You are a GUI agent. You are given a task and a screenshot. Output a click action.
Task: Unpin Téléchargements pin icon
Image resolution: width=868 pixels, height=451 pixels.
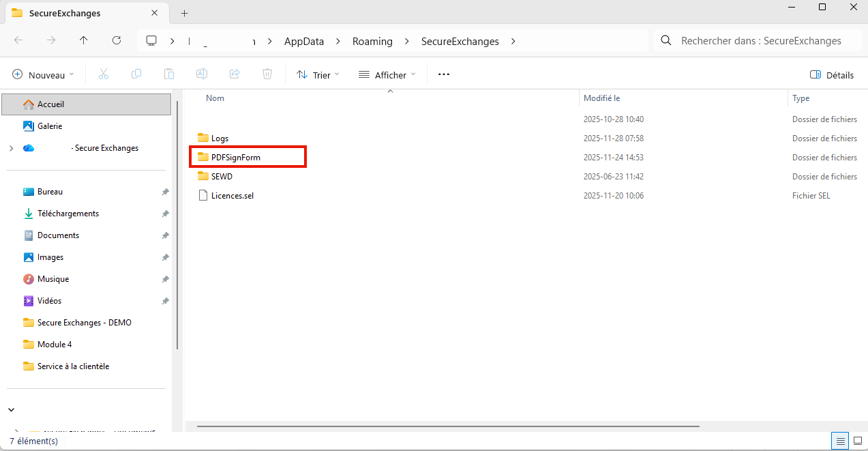tap(165, 214)
